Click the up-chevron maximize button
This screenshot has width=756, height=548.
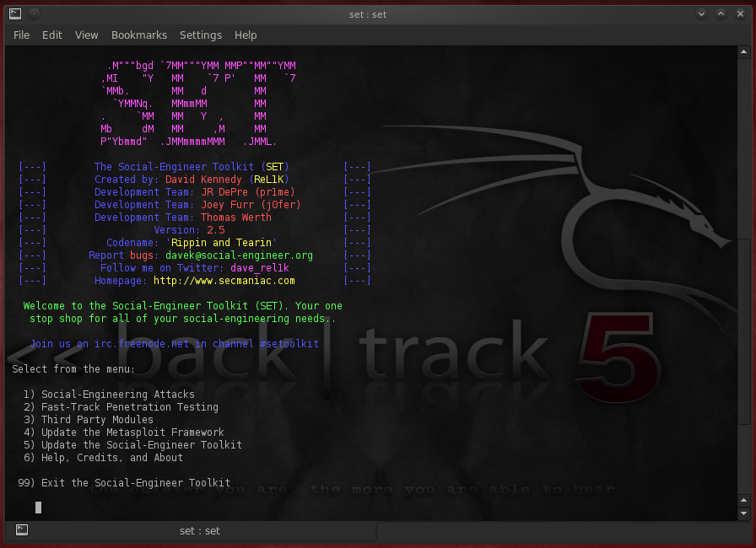(721, 13)
